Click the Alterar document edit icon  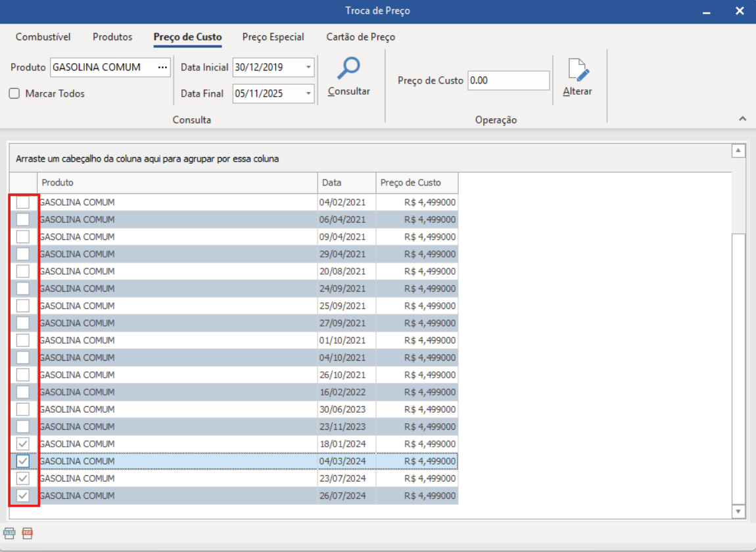[x=577, y=70]
